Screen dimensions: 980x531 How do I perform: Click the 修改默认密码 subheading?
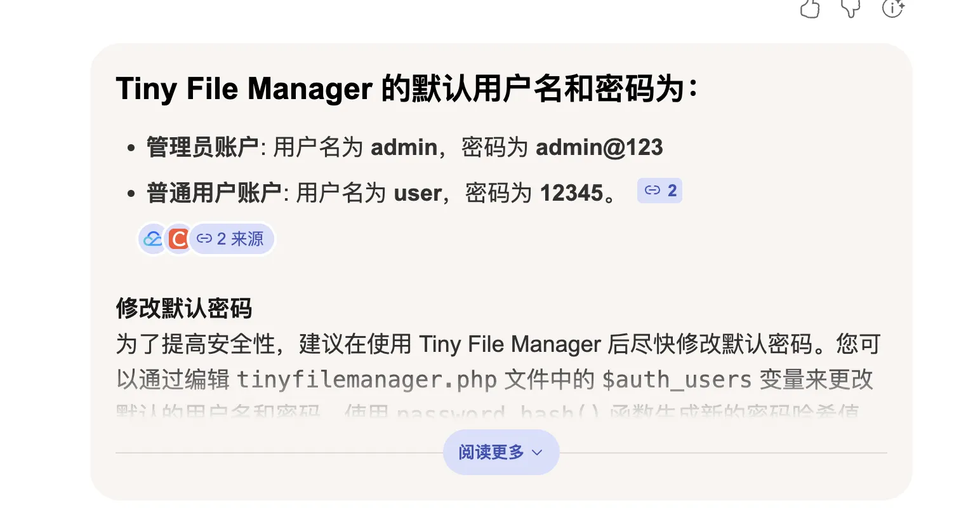(x=184, y=309)
